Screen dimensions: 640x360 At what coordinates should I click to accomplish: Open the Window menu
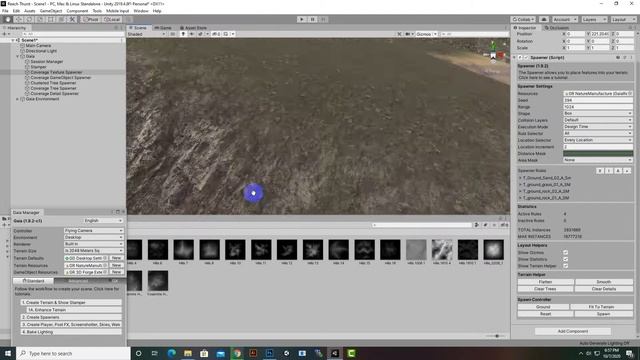coord(141,11)
